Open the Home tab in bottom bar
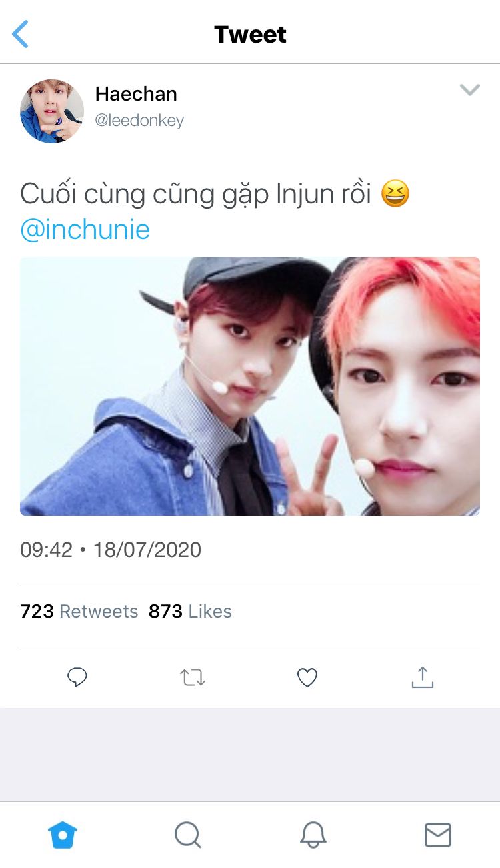The height and width of the screenshot is (868, 500). (63, 835)
